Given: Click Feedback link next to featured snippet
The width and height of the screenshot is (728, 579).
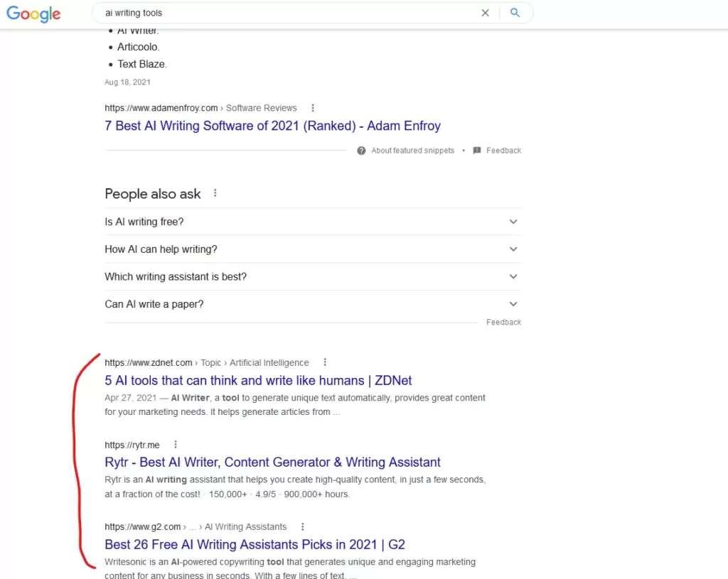Looking at the screenshot, I should (504, 151).
